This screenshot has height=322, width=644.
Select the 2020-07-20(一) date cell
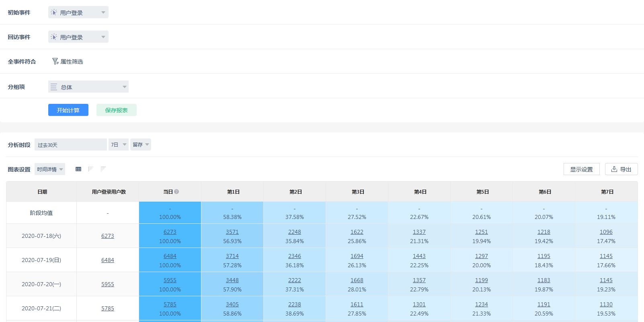41,284
